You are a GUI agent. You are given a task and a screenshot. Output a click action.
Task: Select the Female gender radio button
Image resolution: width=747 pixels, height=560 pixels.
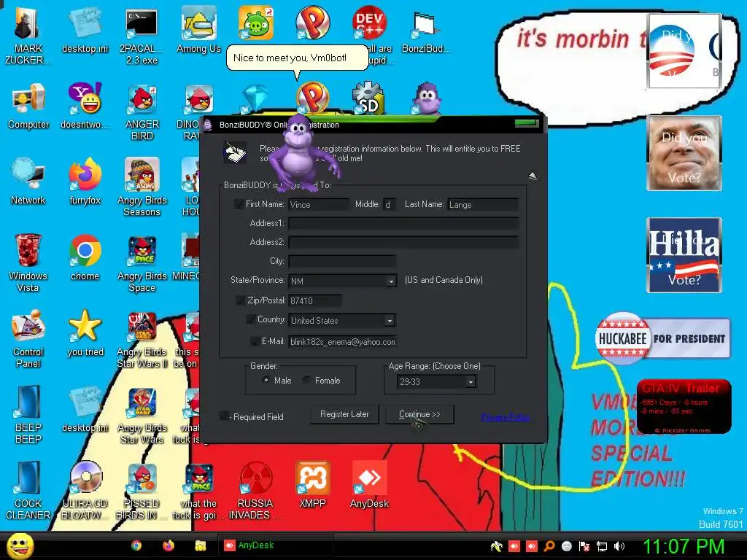pyautogui.click(x=306, y=380)
